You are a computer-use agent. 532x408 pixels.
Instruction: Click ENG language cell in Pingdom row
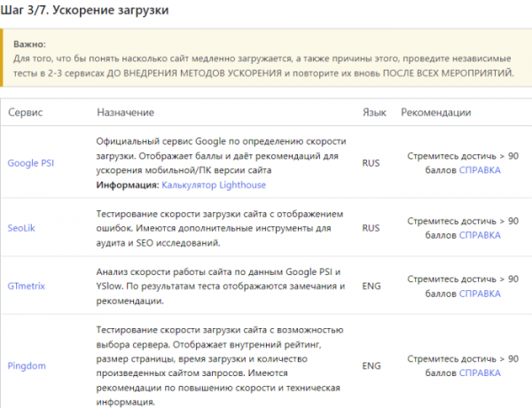click(x=372, y=366)
